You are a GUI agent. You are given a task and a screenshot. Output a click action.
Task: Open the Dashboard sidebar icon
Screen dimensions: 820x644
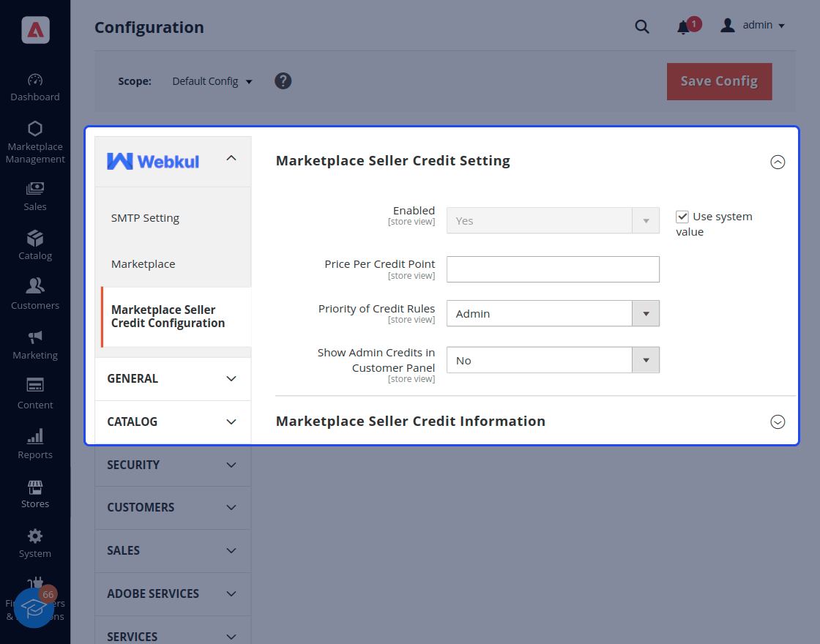[35, 87]
